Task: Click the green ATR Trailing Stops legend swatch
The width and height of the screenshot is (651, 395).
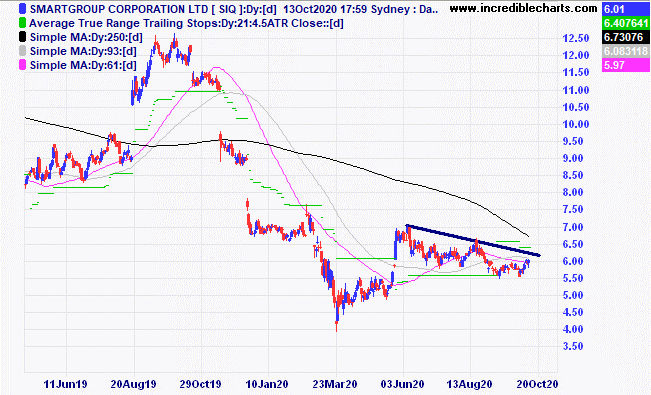Action: coord(22,23)
